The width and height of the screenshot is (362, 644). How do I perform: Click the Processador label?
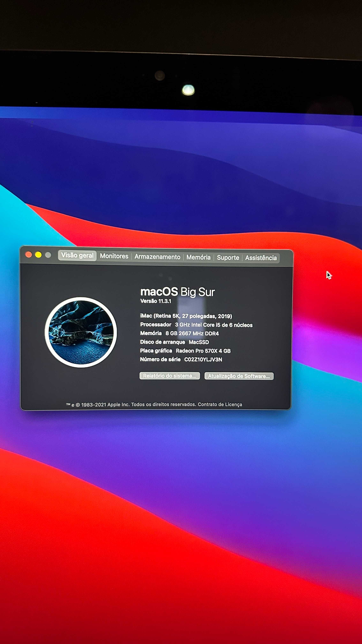pyautogui.click(x=156, y=325)
